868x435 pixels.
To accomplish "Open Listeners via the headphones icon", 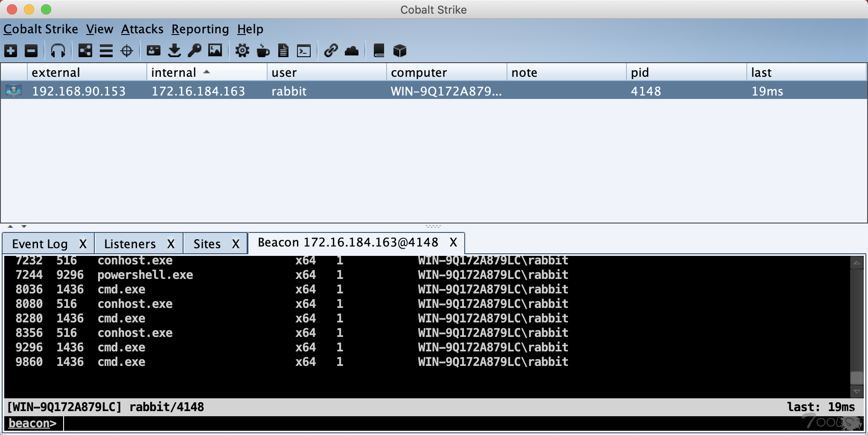I will point(58,51).
